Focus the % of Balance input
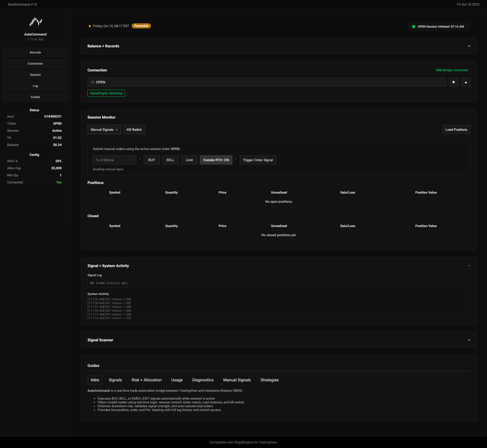This screenshot has width=487, height=448. pos(114,160)
